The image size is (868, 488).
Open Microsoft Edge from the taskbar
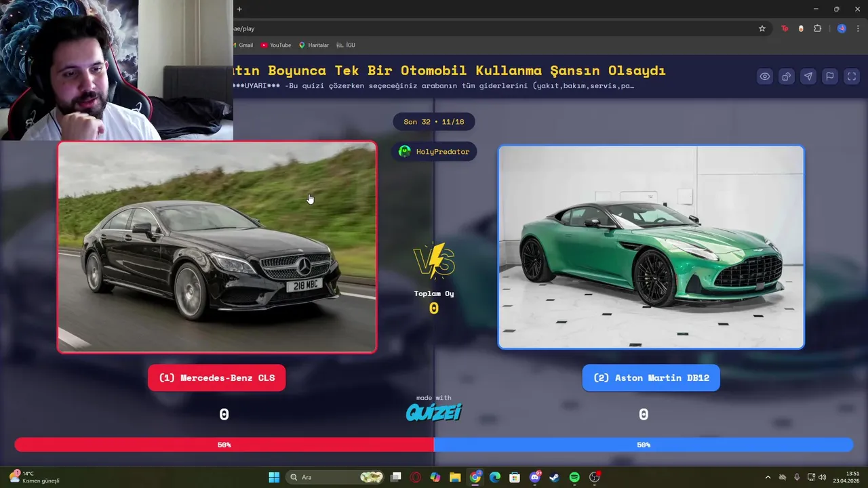[495, 477]
